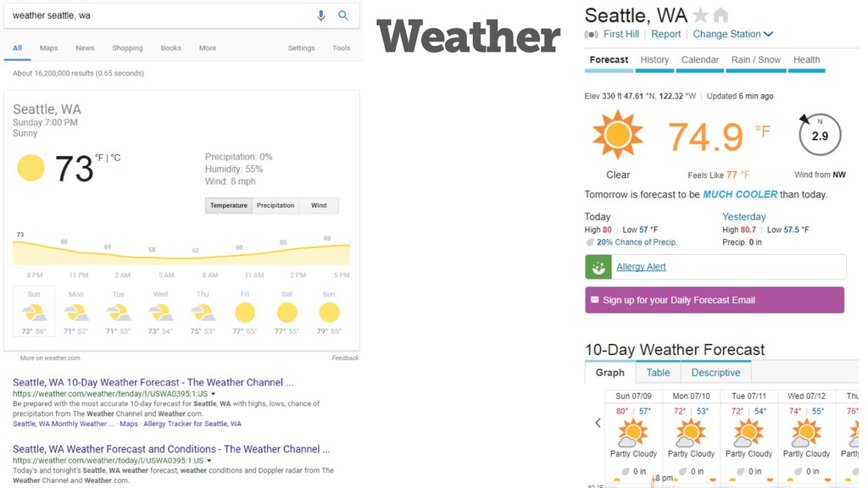Screen dimensions: 868x488
Task: Click the search box containing weather seattle, wa
Action: click(160, 15)
